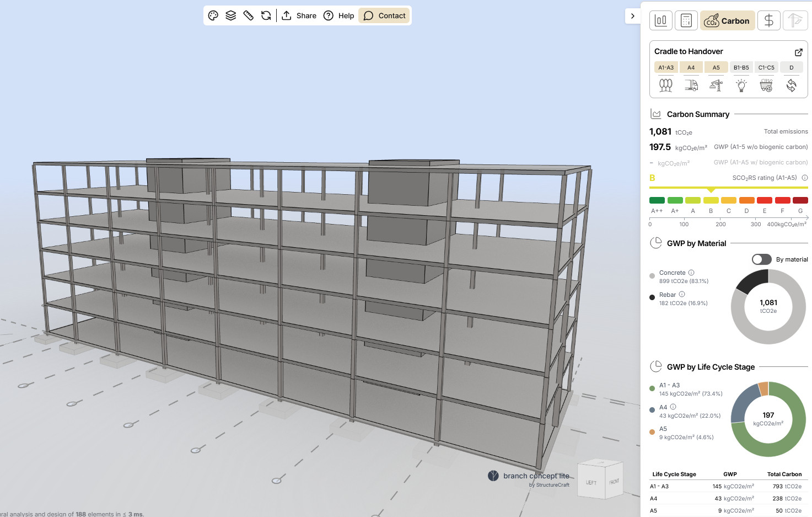Click the '50 tCO2e' table cell
The height and width of the screenshot is (517, 812).
789,511
